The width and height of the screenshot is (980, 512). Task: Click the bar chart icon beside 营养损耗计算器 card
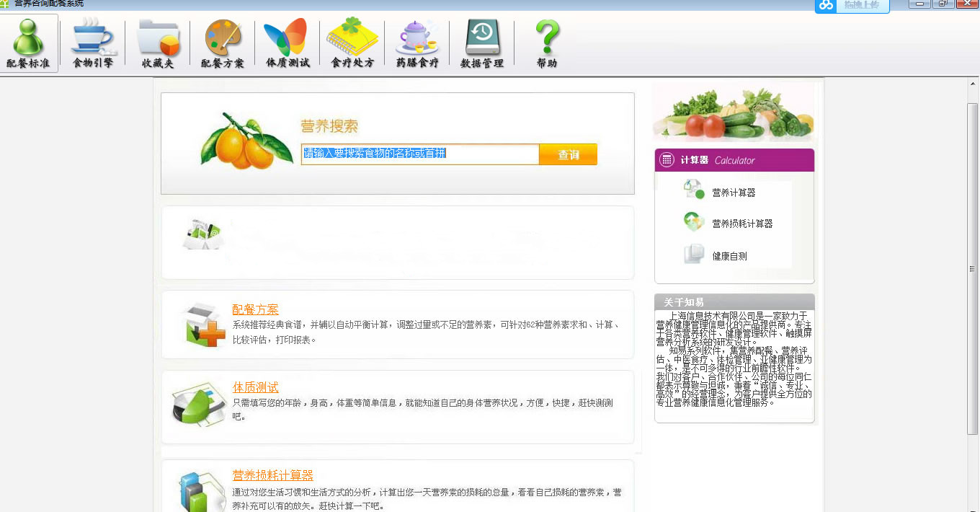pyautogui.click(x=202, y=491)
